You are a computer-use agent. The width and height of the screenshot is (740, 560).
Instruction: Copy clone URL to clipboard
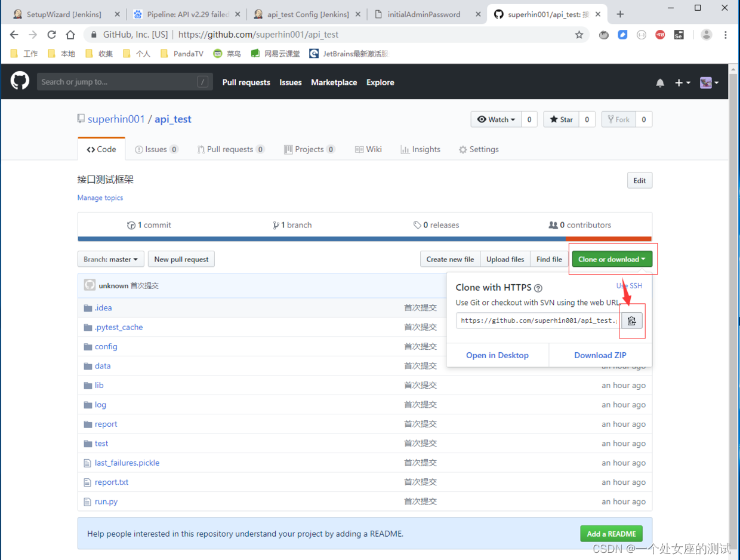click(x=632, y=321)
